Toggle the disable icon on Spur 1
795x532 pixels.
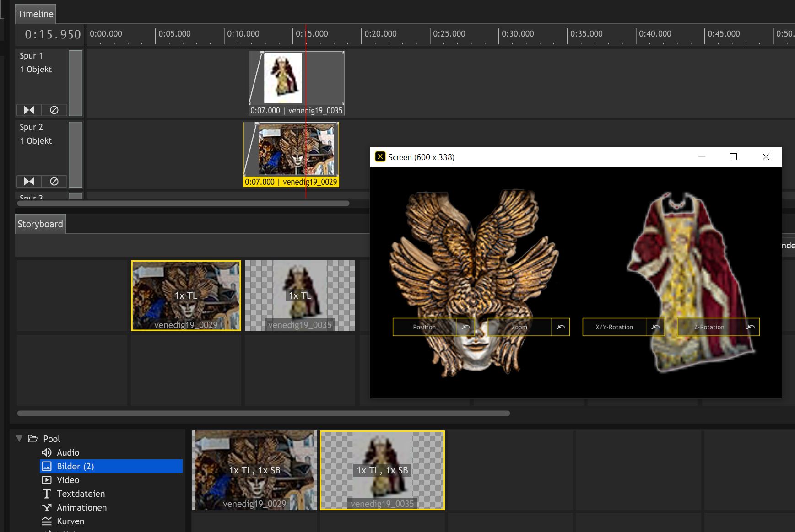(x=54, y=110)
